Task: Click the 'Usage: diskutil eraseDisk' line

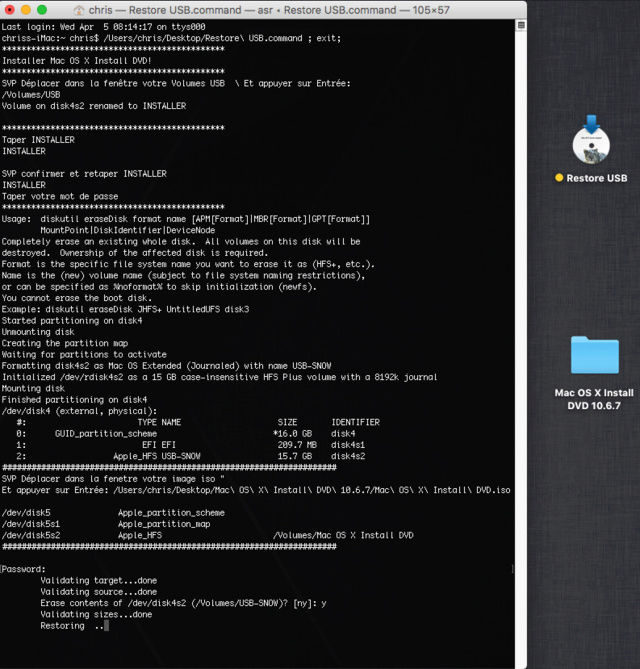Action: [x=186, y=219]
